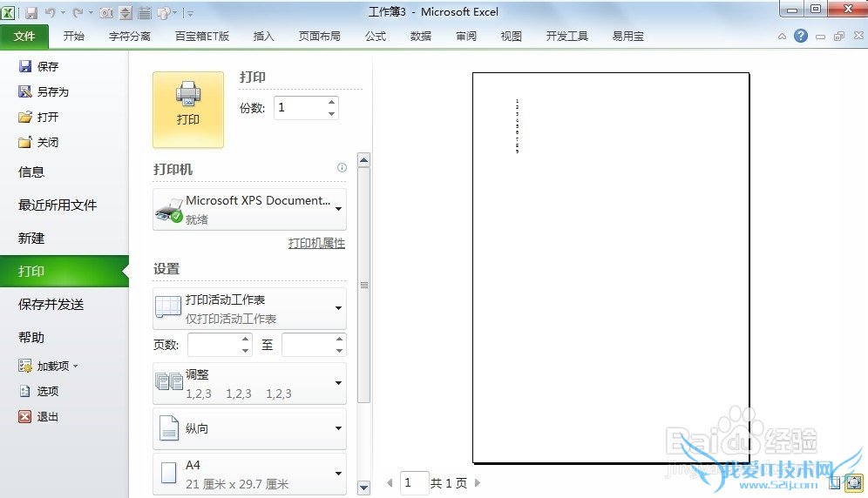Image resolution: width=868 pixels, height=498 pixels.
Task: Switch to the 审阅 (Review) ribbon tab
Action: 466,37
